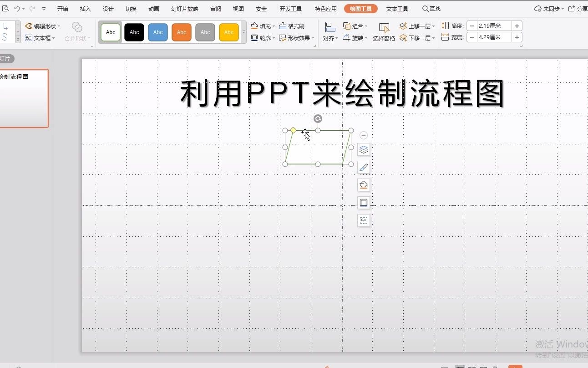
Task: Open the undo history dropdown arrow
Action: [23, 9]
